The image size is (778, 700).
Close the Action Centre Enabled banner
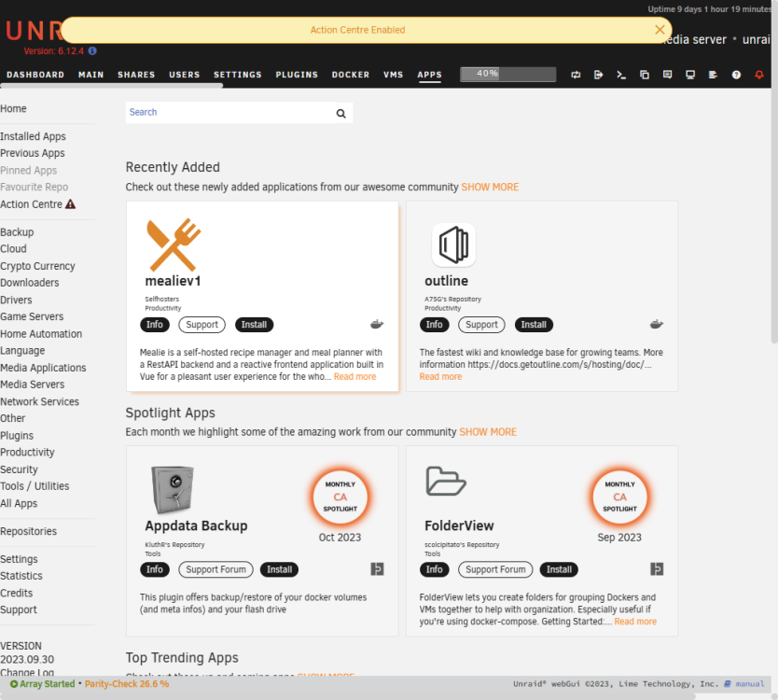660,30
